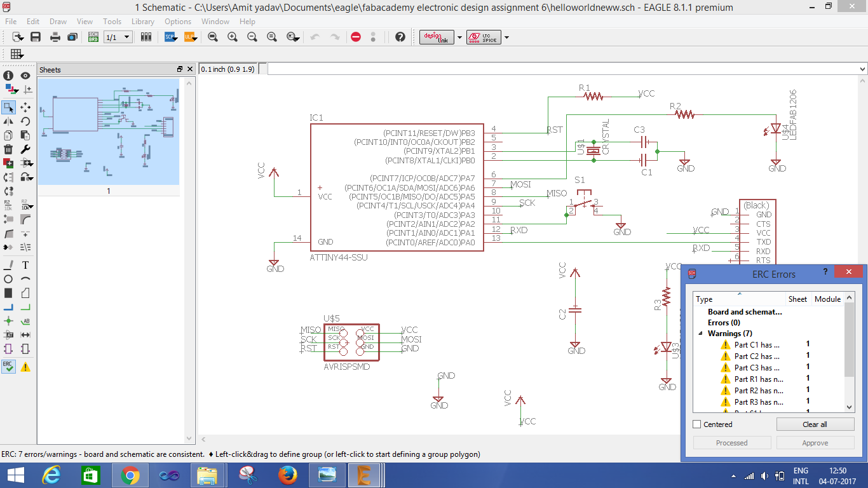
Task: Open the Library menu
Action: (x=143, y=22)
